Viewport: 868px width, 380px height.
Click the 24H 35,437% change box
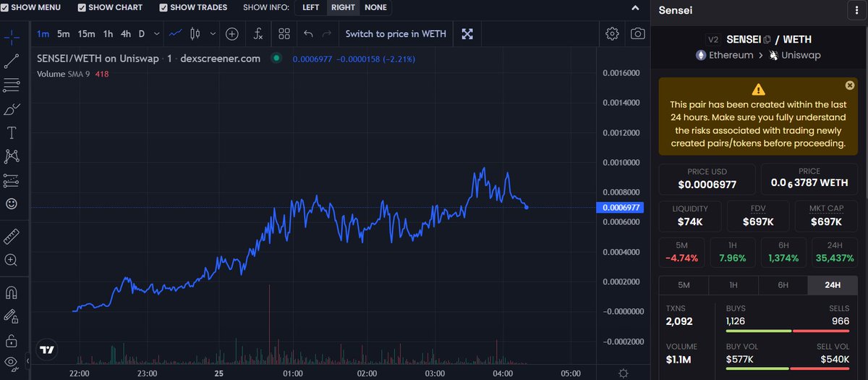click(x=835, y=252)
